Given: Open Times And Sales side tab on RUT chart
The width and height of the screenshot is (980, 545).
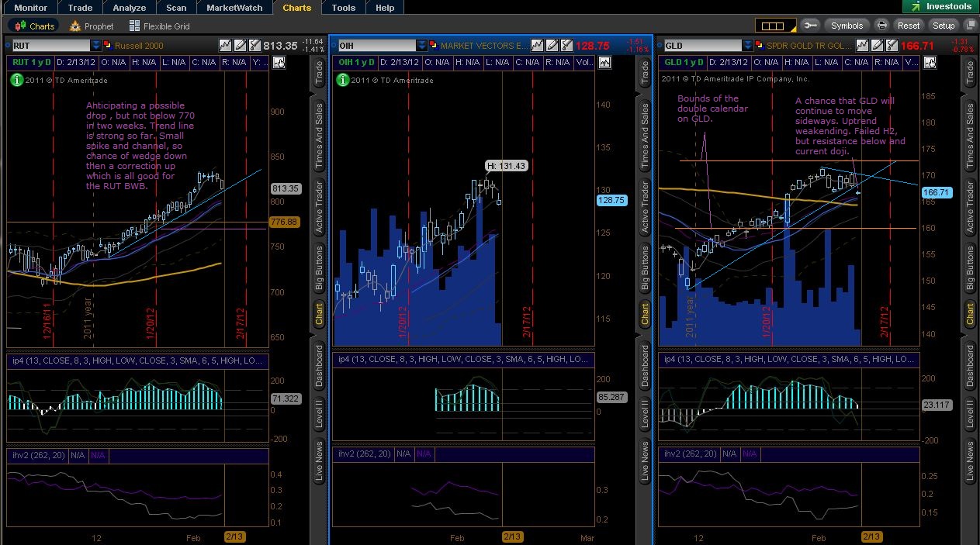Looking at the screenshot, I should coord(319,136).
